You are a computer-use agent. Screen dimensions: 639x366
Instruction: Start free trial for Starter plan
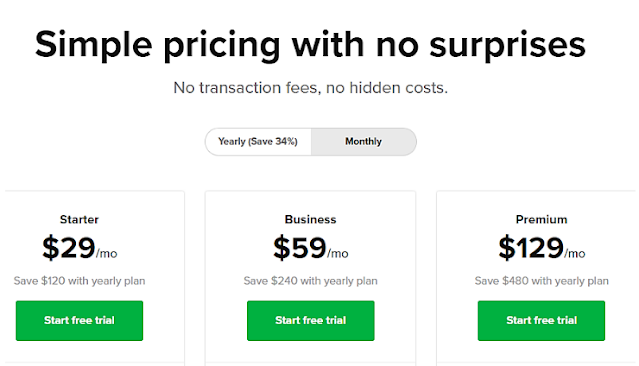pos(79,320)
